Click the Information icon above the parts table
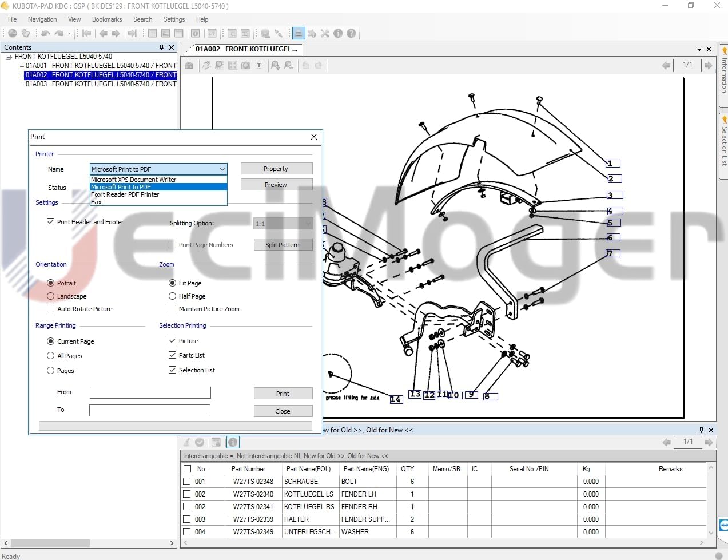The image size is (728, 560). point(233,442)
